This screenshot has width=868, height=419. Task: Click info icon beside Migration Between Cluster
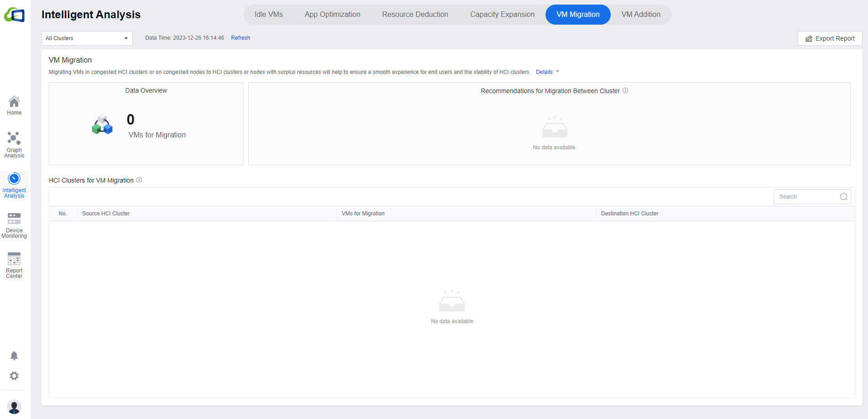point(625,90)
